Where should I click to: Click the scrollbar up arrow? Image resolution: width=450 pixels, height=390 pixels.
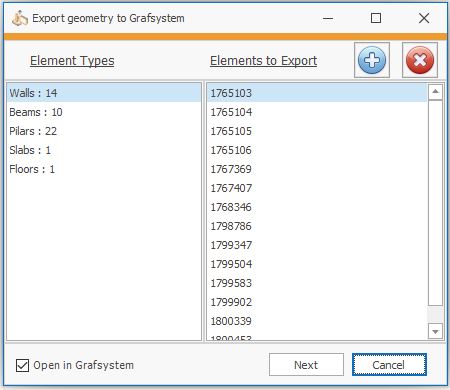pyautogui.click(x=435, y=92)
